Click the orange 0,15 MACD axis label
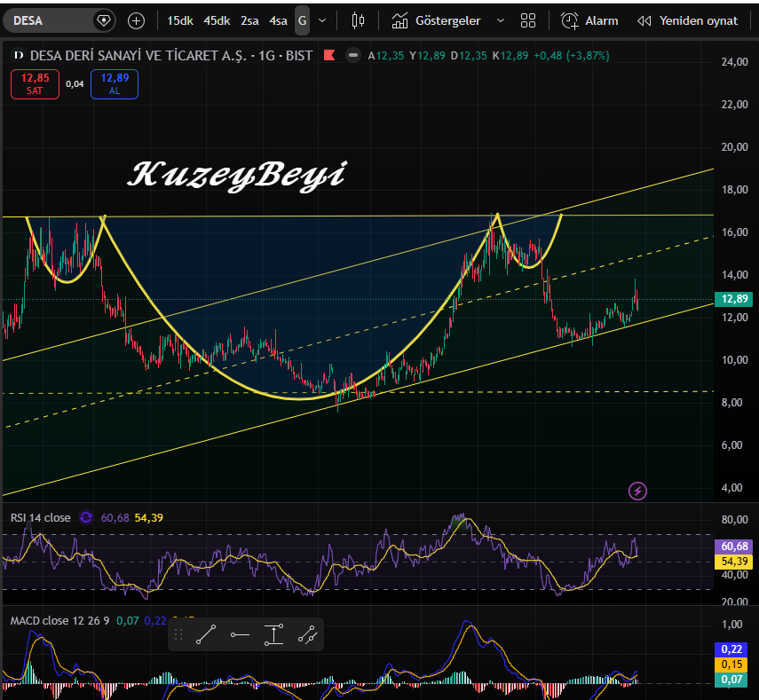This screenshot has width=759, height=700. point(731,665)
